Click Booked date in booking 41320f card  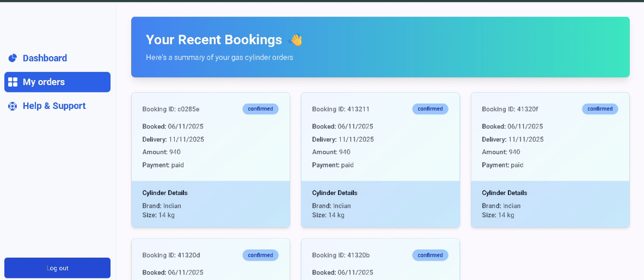point(512,126)
